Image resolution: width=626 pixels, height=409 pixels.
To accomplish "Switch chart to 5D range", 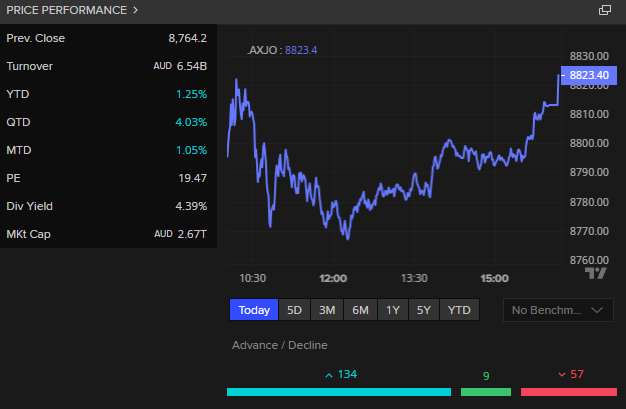I will 295,310.
